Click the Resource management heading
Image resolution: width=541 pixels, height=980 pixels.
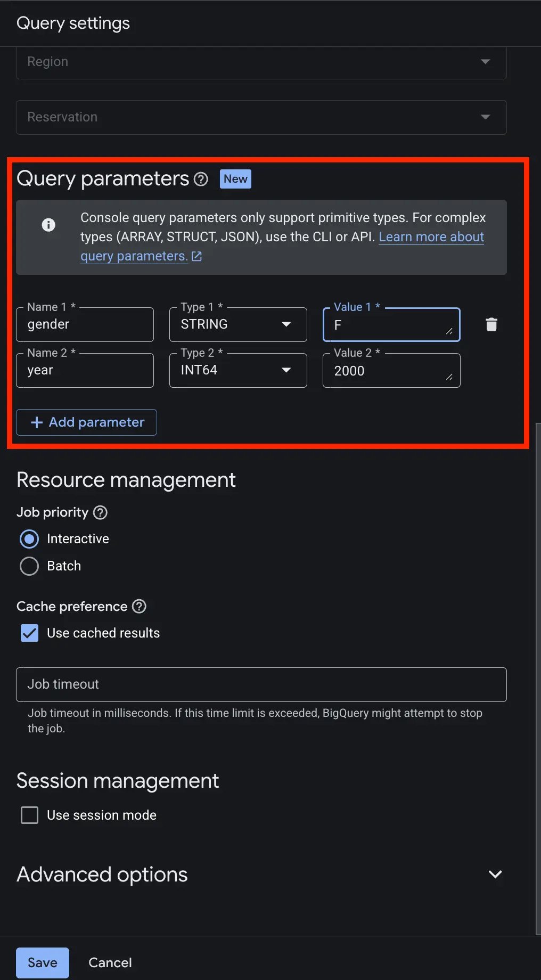tap(126, 480)
